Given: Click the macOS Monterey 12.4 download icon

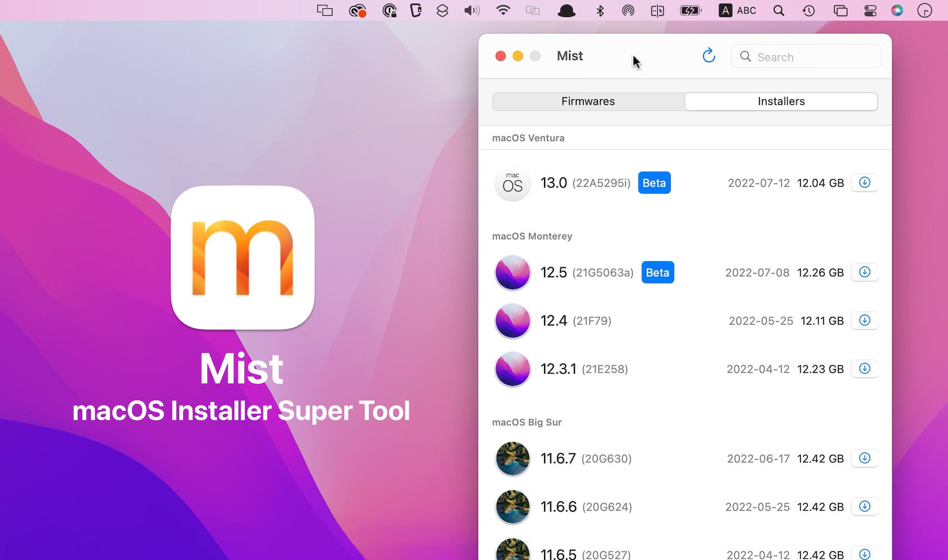Looking at the screenshot, I should pos(865,321).
